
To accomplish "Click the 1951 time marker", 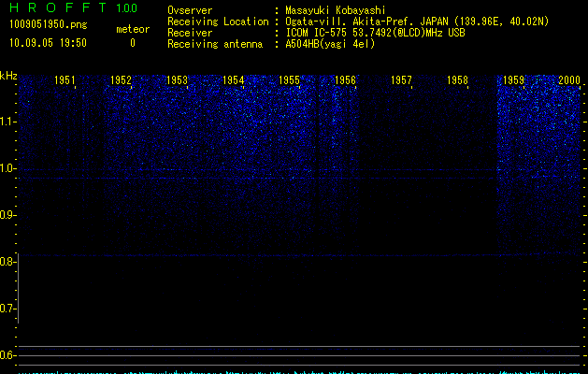I will pyautogui.click(x=65, y=80).
